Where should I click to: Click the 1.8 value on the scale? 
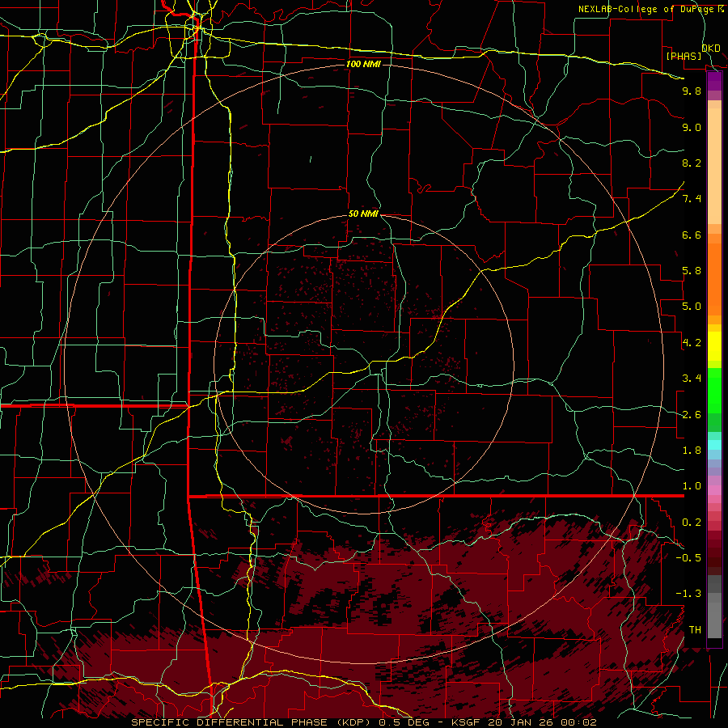coord(692,451)
